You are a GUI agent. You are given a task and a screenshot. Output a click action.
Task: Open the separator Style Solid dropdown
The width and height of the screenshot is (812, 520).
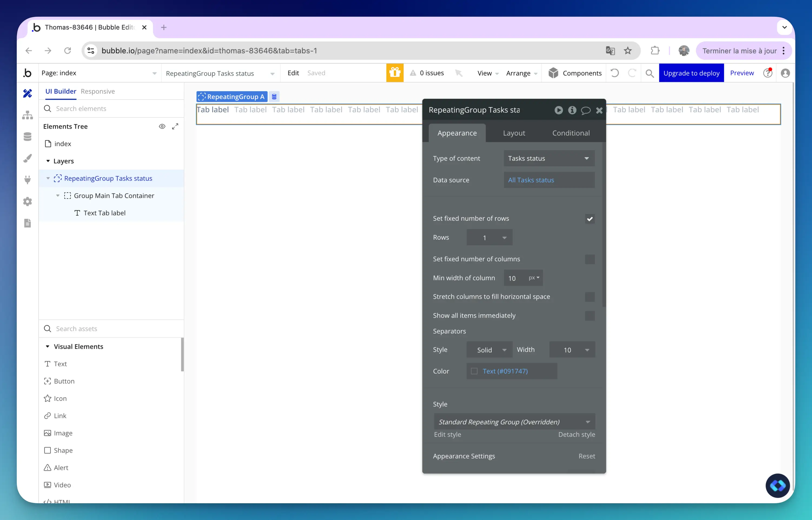pos(489,350)
